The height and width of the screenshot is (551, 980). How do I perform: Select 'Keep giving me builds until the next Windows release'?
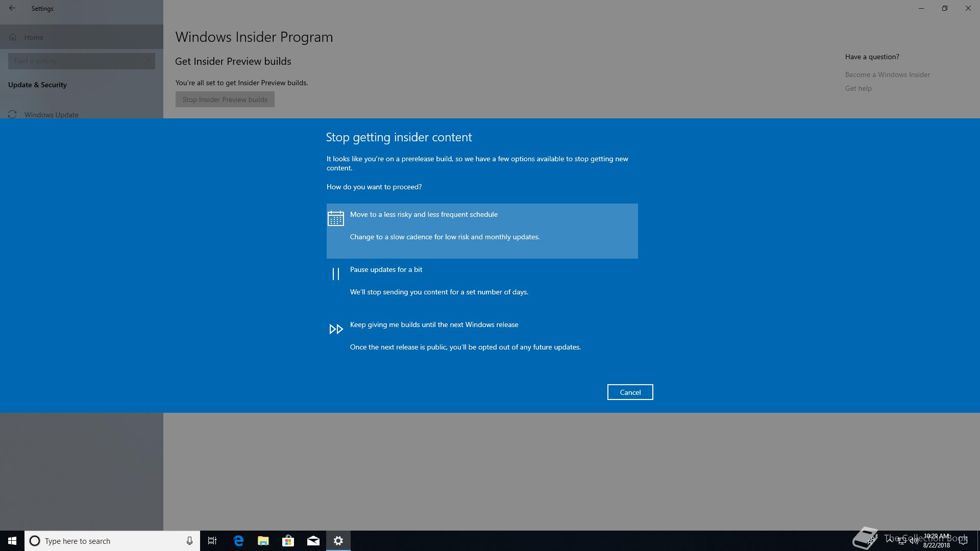click(x=482, y=341)
